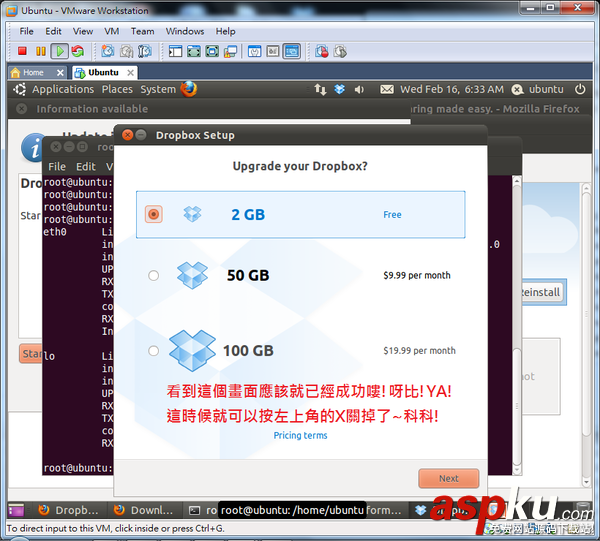
Task: Click the 50 GB plan label
Action: tap(248, 275)
